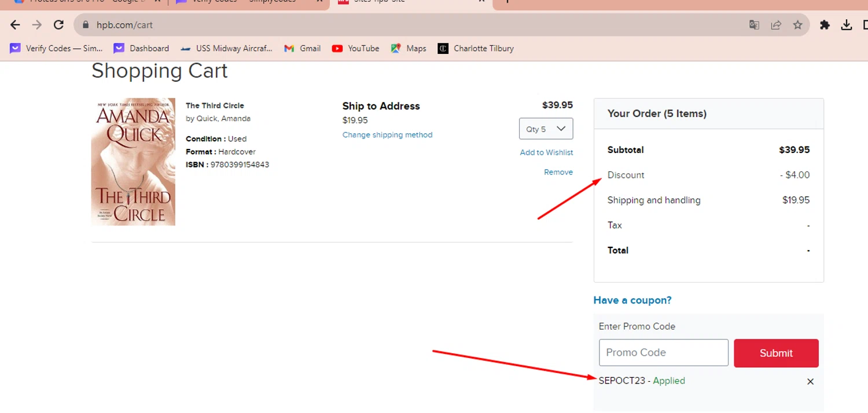Click the Shipping and handling $19.95 value
Image resolution: width=868 pixels, height=413 pixels.
[796, 200]
